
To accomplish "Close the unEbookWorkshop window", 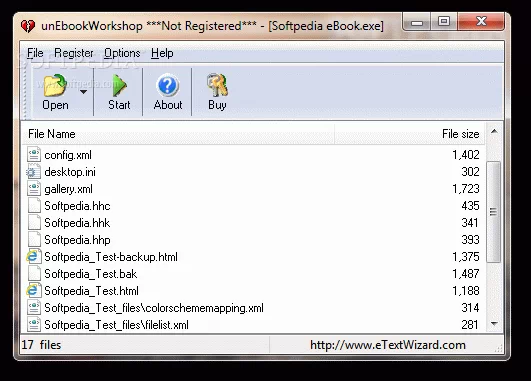I will [481, 22].
